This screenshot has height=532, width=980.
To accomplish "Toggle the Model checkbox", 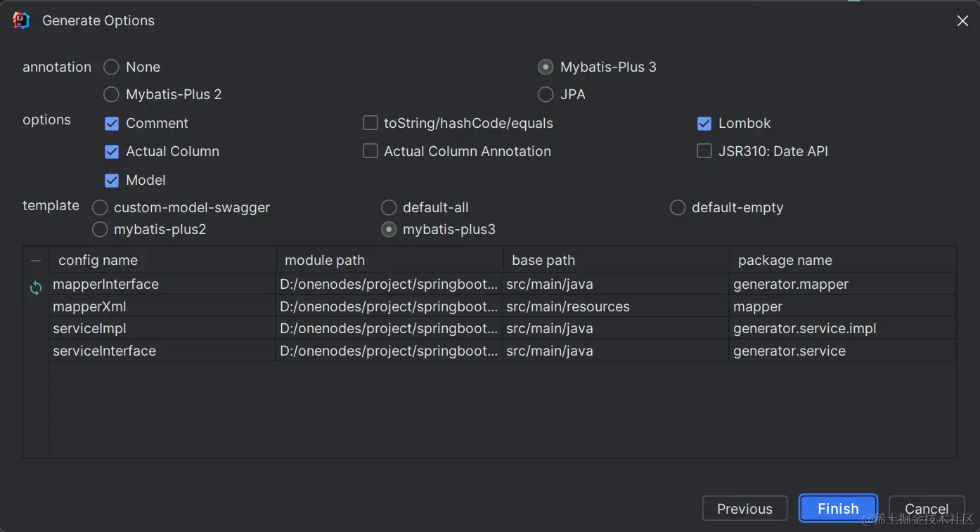I will (112, 181).
